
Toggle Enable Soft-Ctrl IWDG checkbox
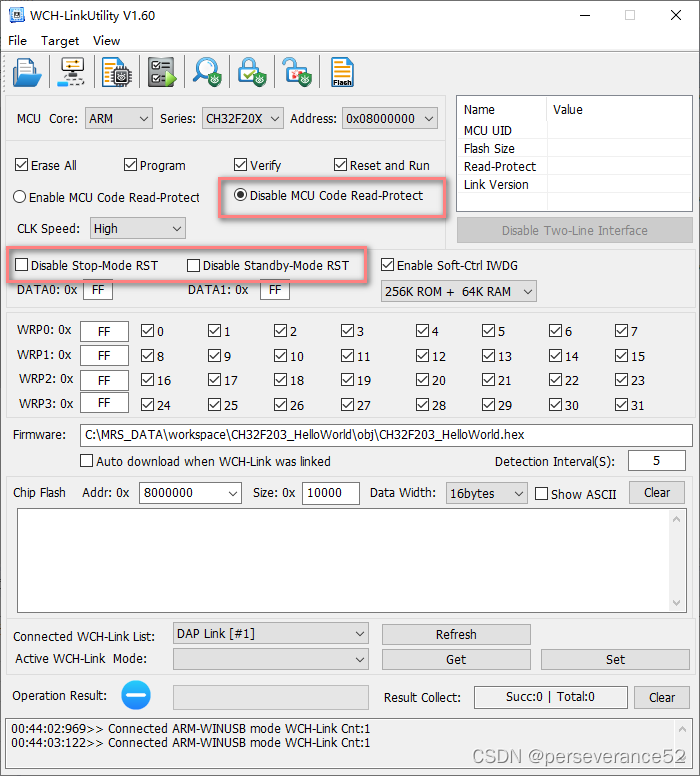388,265
